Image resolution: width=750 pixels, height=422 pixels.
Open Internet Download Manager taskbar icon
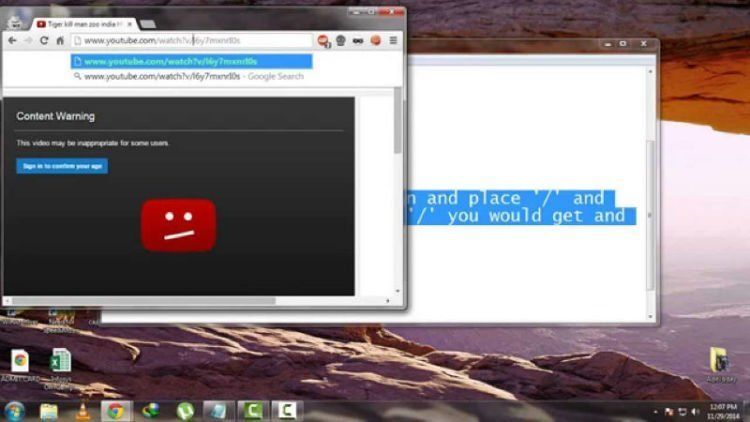click(x=151, y=411)
